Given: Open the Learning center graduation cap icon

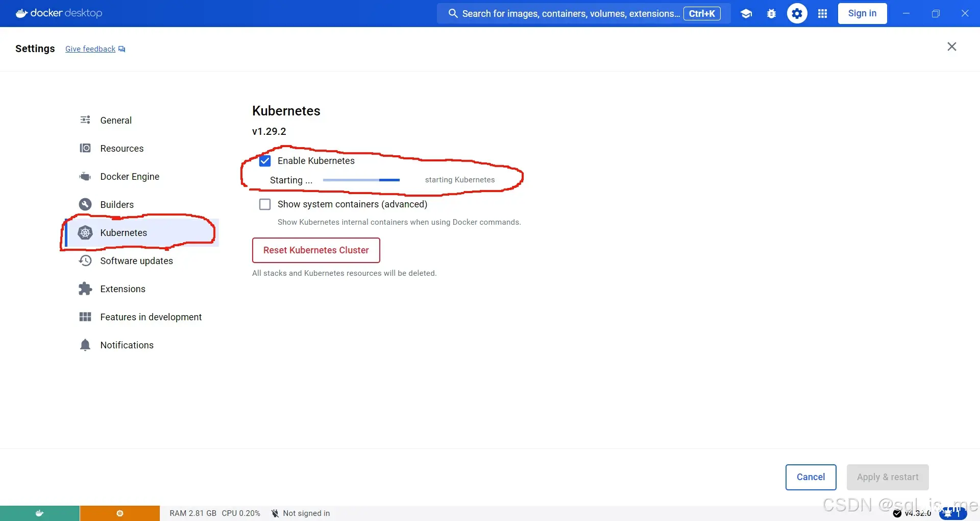Looking at the screenshot, I should point(746,14).
